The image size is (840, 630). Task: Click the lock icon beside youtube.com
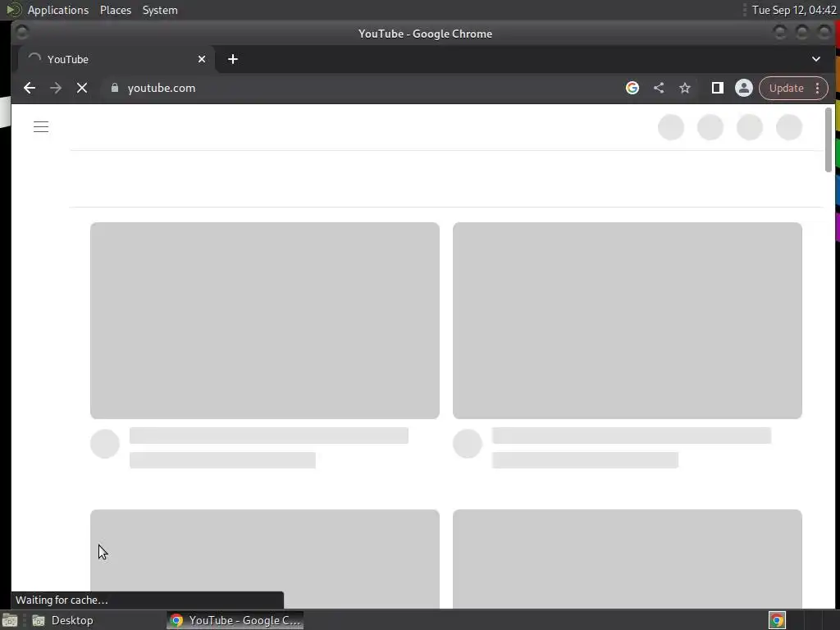point(114,88)
